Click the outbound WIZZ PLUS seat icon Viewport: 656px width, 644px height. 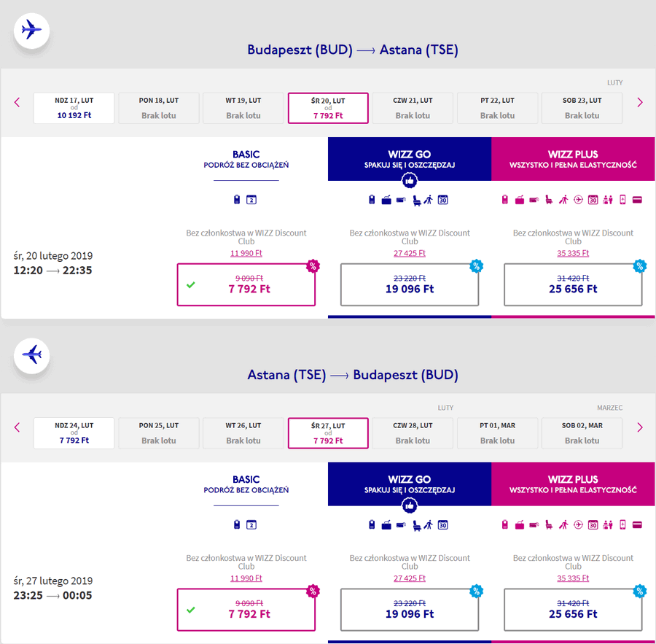[549, 200]
